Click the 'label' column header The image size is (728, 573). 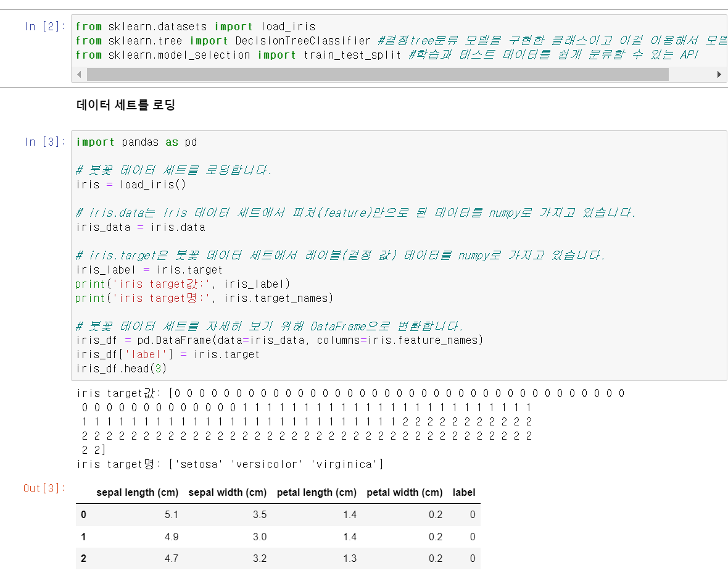pyautogui.click(x=464, y=493)
